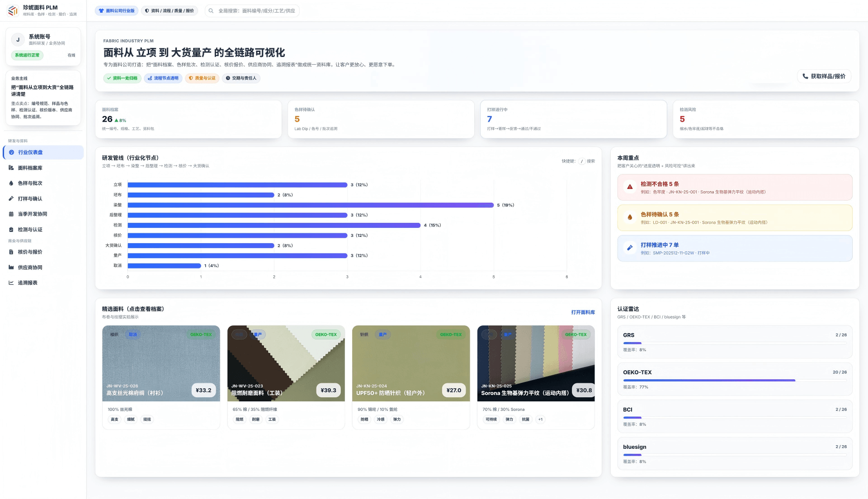Click the 供应商协同 factory icon

point(11,268)
